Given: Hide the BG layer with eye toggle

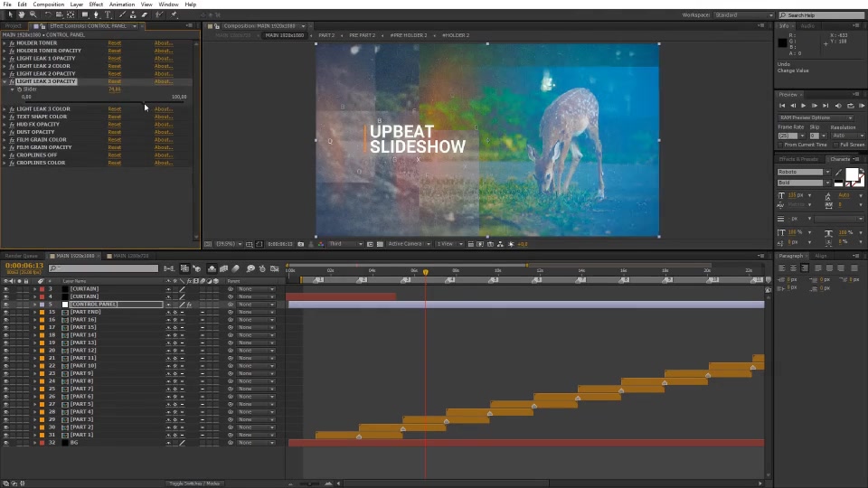Looking at the screenshot, I should click(6, 443).
